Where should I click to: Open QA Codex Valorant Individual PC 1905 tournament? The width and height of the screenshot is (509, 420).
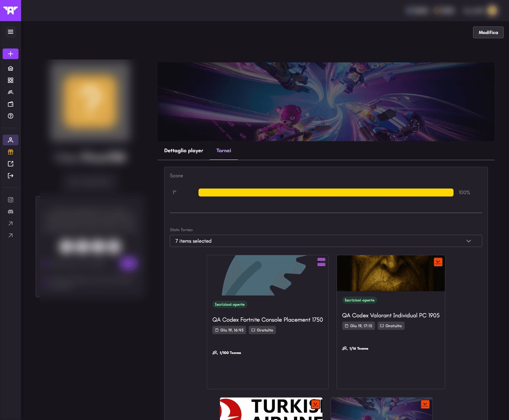pyautogui.click(x=391, y=315)
